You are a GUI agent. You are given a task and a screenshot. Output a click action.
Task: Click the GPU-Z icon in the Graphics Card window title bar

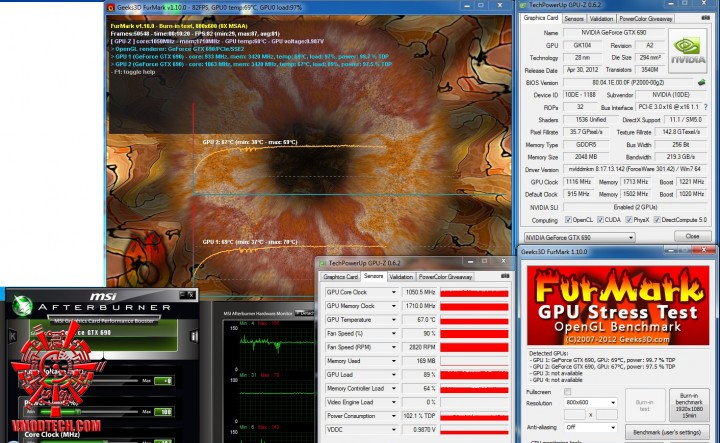point(523,5)
